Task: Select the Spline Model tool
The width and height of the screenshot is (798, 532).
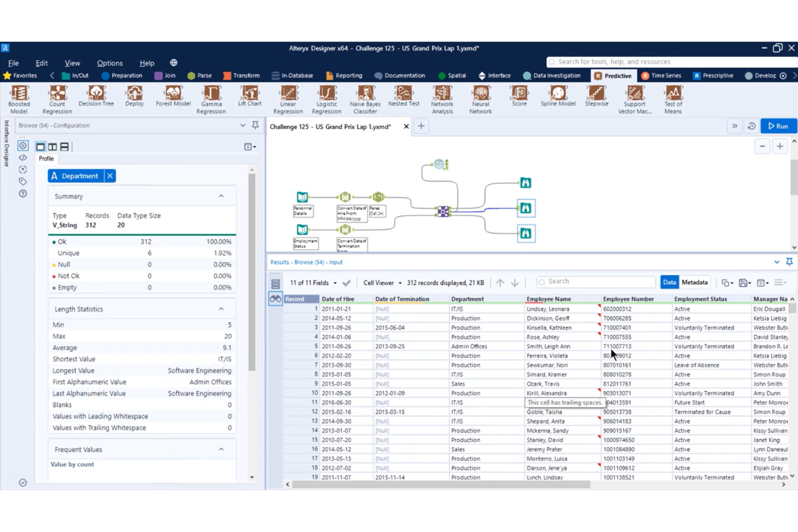Action: point(558,96)
